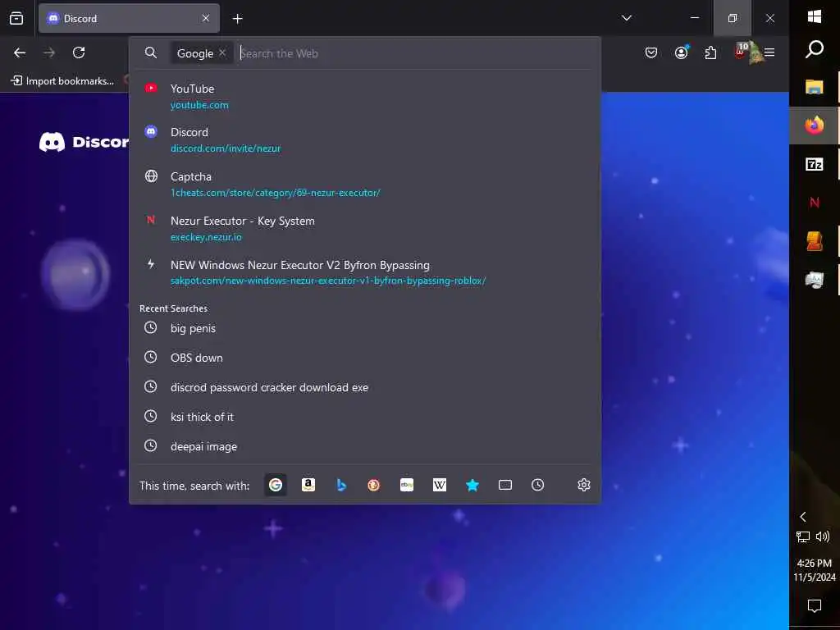Search bookmarks using the star icon

[472, 485]
